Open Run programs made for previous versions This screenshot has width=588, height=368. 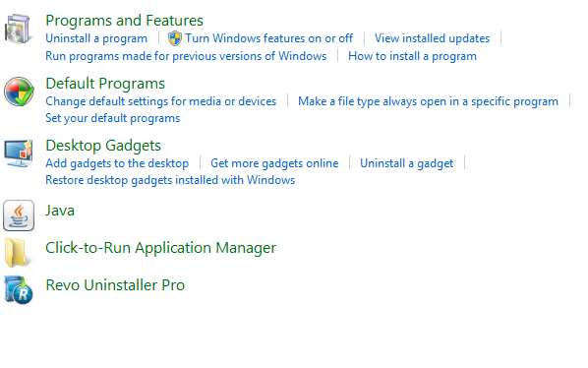coord(186,56)
